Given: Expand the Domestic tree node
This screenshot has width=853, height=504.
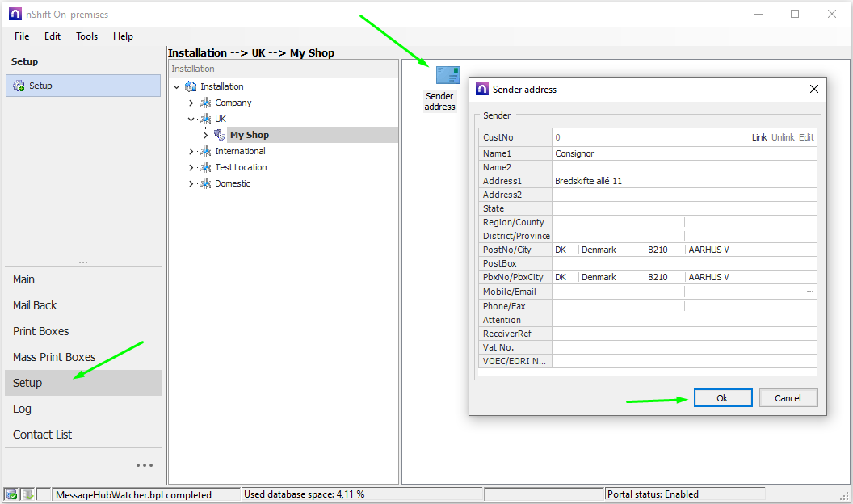Looking at the screenshot, I should point(191,183).
